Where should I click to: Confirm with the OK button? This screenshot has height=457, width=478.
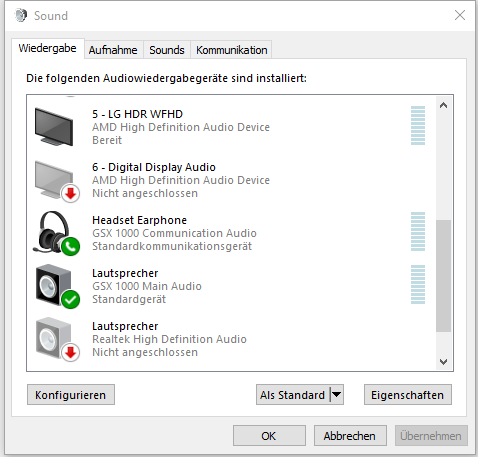pyautogui.click(x=269, y=436)
